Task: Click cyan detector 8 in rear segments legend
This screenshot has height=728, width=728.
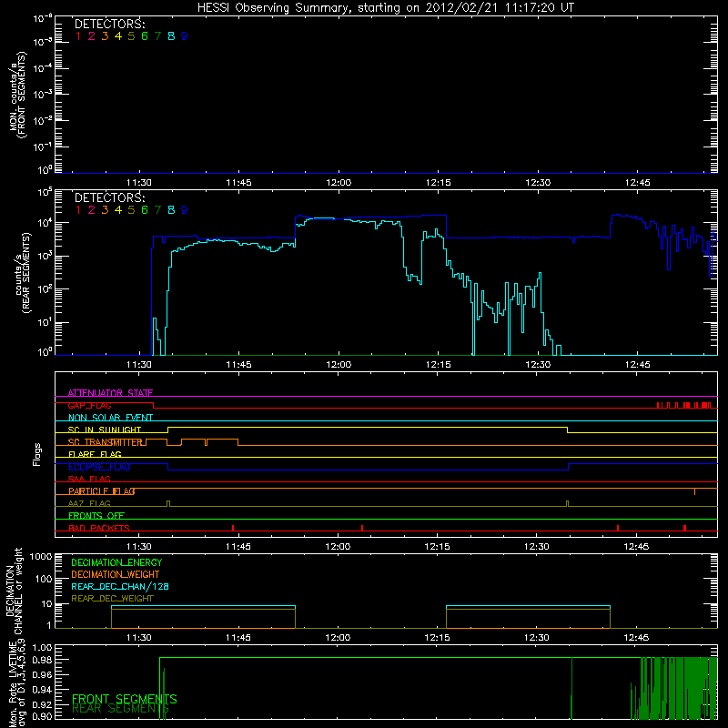Action: (x=171, y=210)
